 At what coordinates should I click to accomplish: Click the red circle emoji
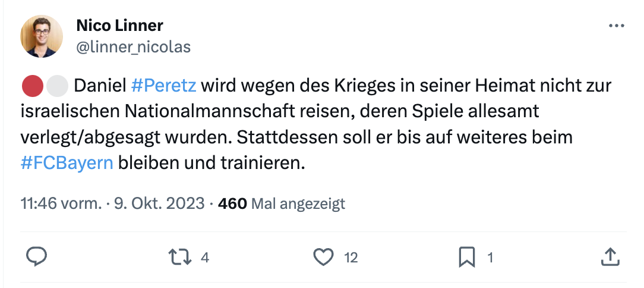[31, 86]
